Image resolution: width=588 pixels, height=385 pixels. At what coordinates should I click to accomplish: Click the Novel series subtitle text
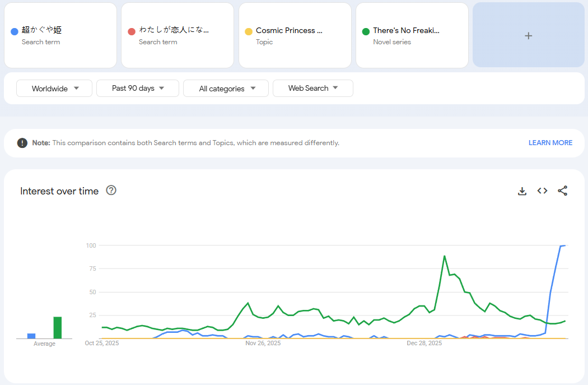click(392, 42)
